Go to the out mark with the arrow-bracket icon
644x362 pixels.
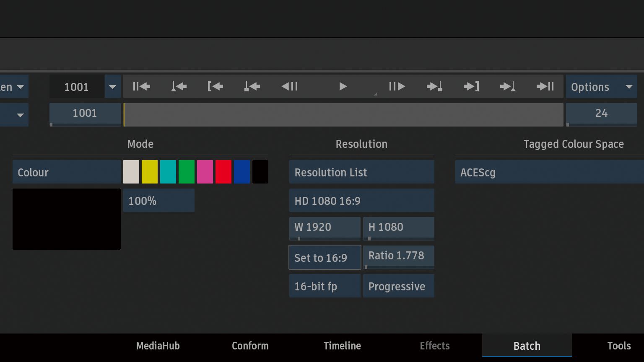point(471,86)
